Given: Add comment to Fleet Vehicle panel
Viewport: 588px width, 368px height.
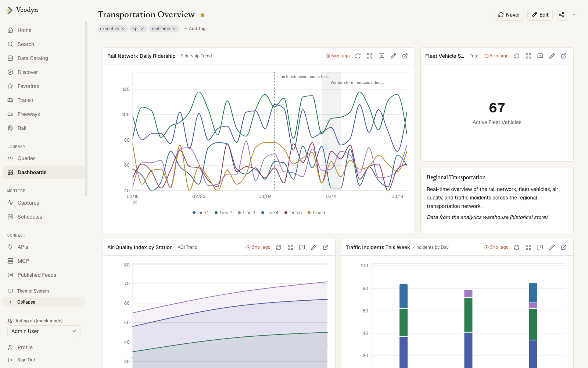Looking at the screenshot, I should coord(540,56).
